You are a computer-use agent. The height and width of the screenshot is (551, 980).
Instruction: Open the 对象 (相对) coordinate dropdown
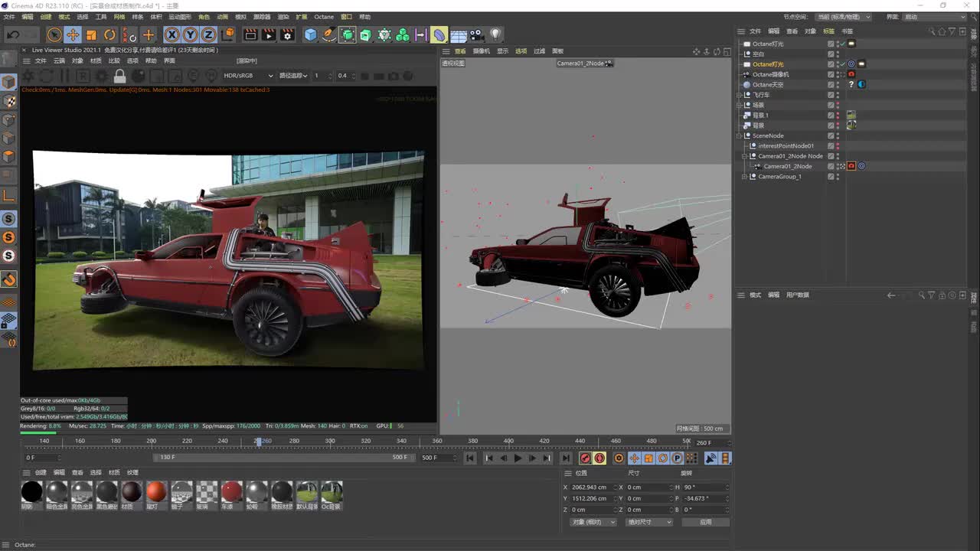pos(593,522)
